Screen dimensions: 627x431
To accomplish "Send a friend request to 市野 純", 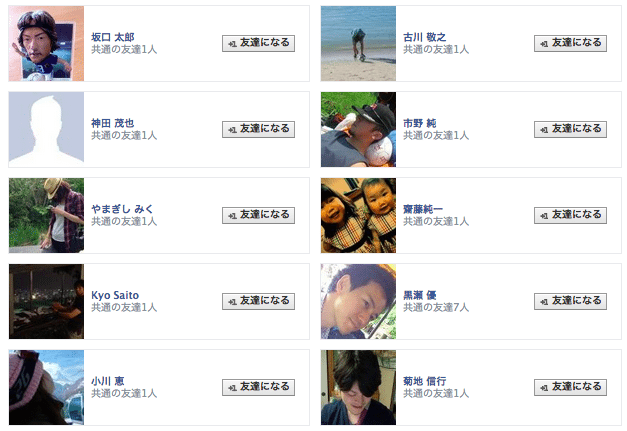I will (x=570, y=129).
